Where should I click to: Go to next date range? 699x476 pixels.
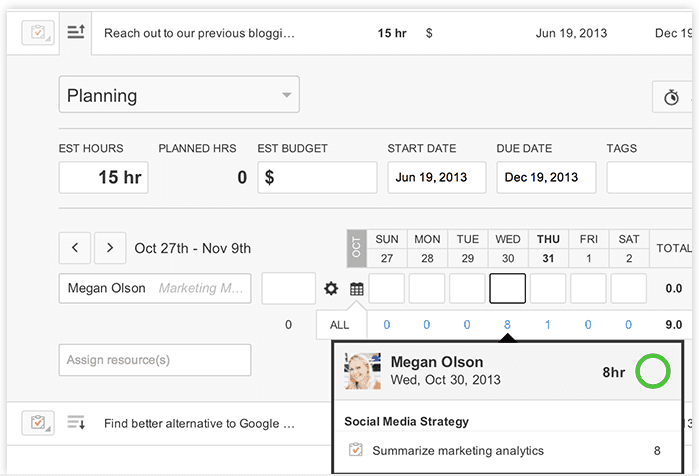[x=110, y=247]
